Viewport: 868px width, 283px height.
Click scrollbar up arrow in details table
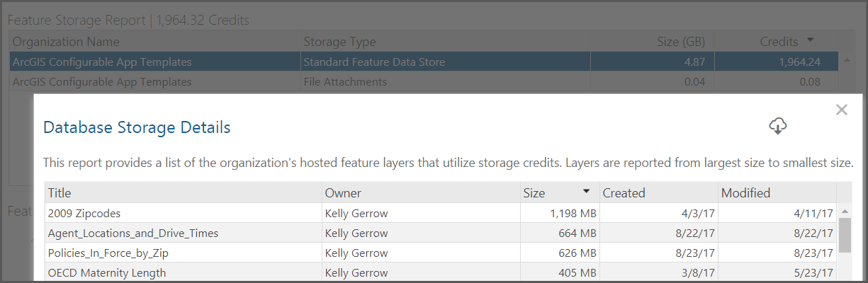pyautogui.click(x=845, y=212)
